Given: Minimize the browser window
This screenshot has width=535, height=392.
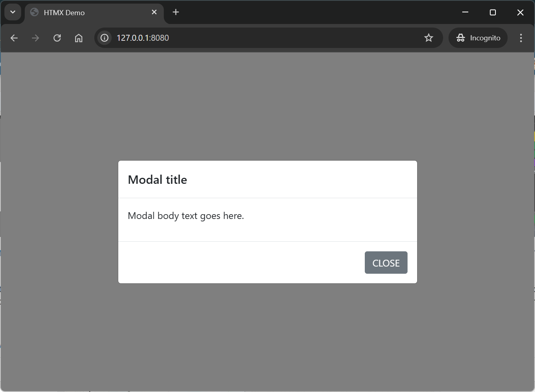Looking at the screenshot, I should (465, 12).
